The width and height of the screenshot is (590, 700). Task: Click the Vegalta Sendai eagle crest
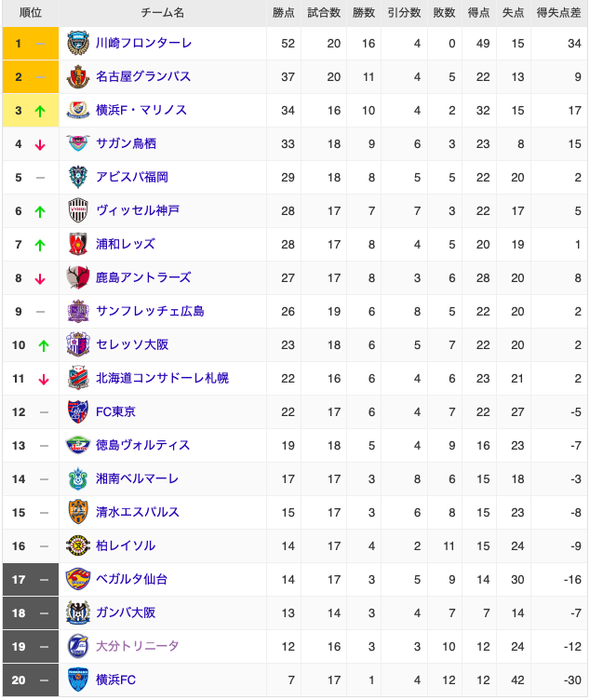(78, 579)
